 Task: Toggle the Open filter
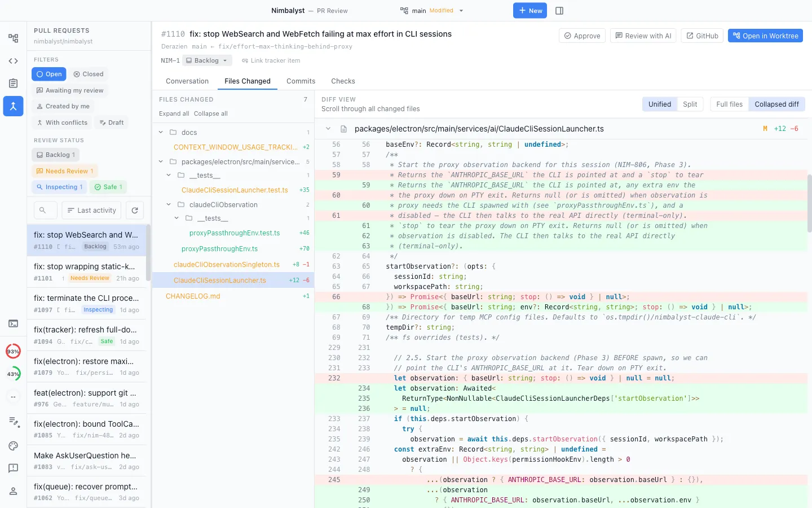coord(49,74)
